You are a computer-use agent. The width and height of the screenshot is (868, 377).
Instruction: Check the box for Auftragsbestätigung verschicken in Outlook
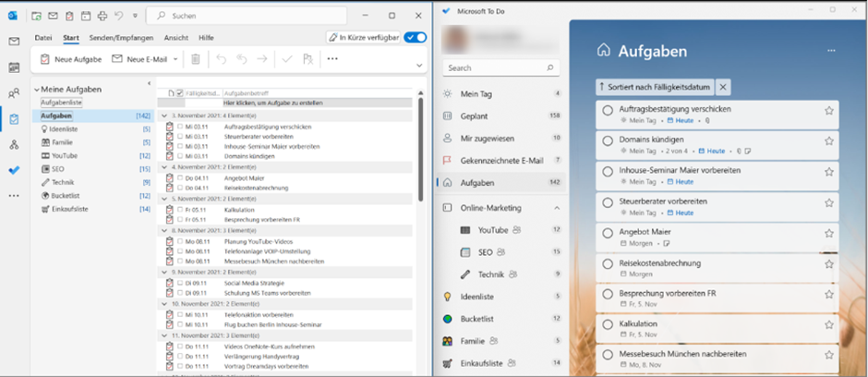pos(180,127)
